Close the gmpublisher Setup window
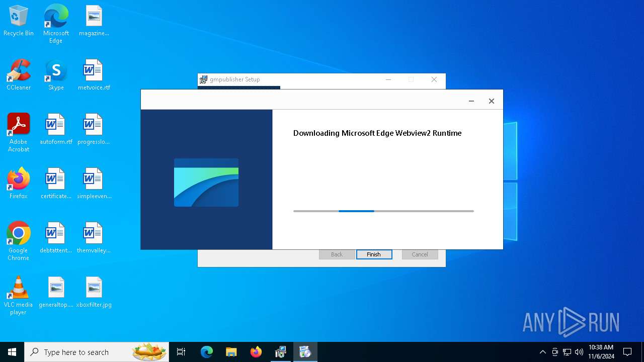 [434, 79]
